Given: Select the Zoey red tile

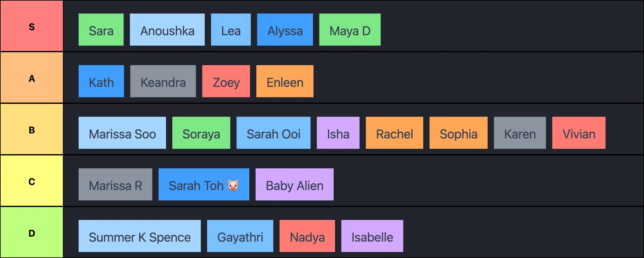Looking at the screenshot, I should [226, 81].
